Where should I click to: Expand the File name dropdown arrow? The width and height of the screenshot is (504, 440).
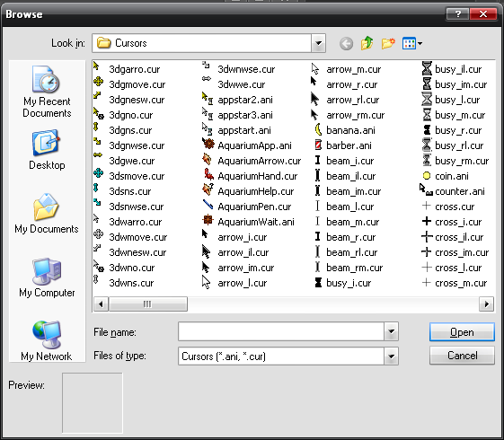tap(391, 331)
